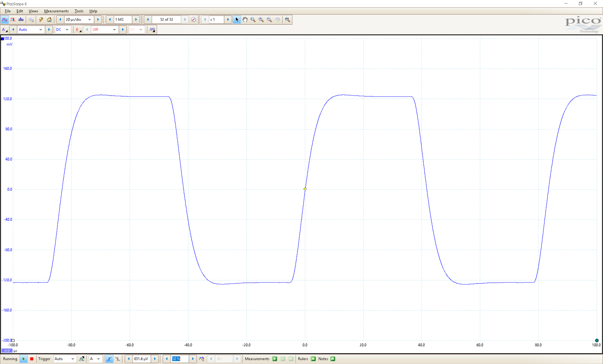Reset zoom to full view
The width and height of the screenshot is (603, 364).
click(x=287, y=19)
